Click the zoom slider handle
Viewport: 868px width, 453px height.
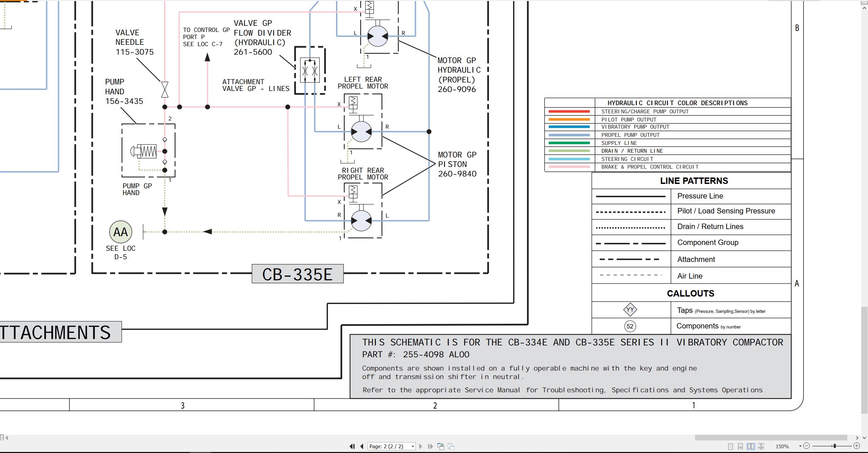click(x=834, y=446)
